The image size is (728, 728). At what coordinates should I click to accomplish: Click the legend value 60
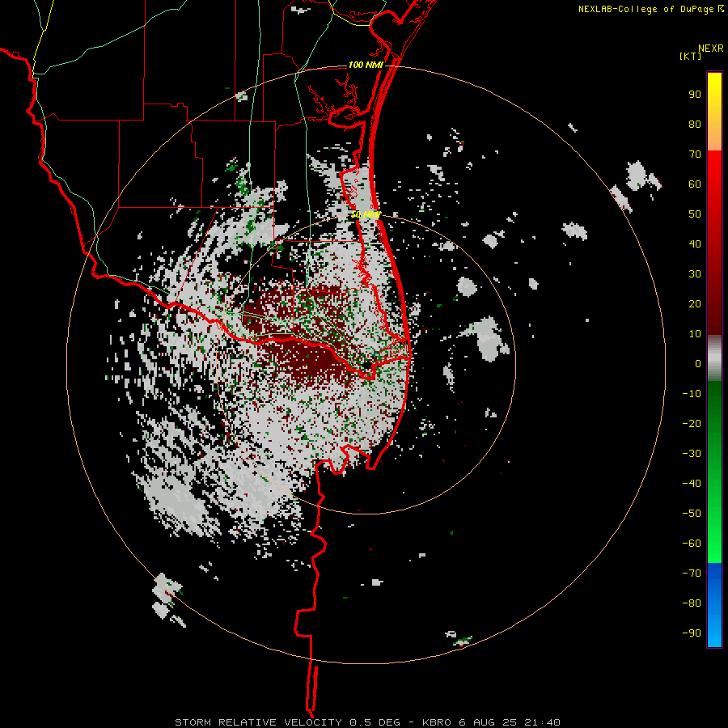[695, 184]
